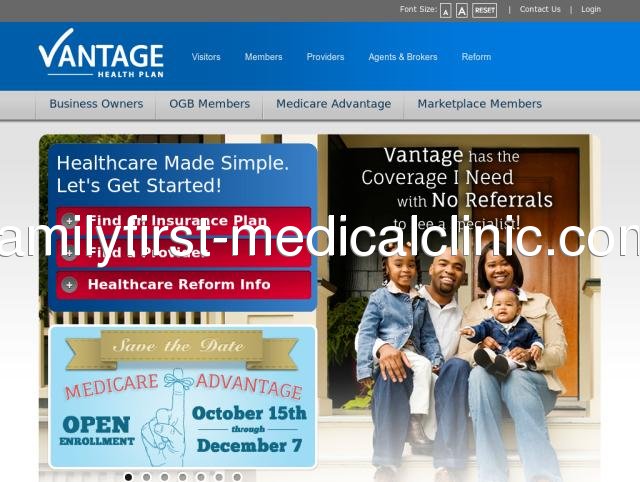The image size is (640, 482).
Task: Click the Vantage Health Plan logo
Action: [101, 53]
